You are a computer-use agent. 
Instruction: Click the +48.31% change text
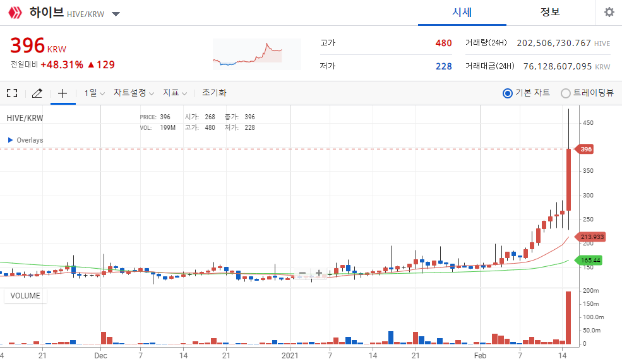pos(62,64)
